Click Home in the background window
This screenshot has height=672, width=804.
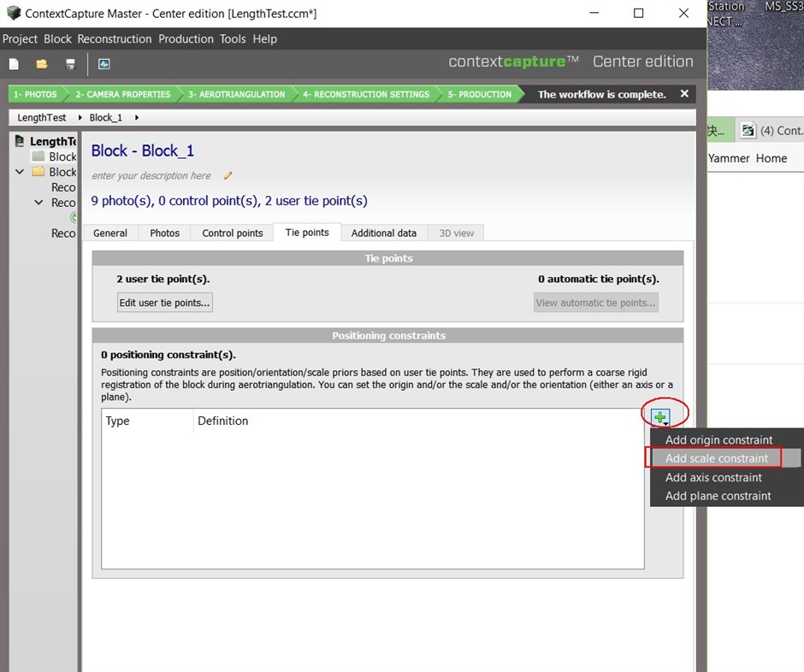point(771,158)
